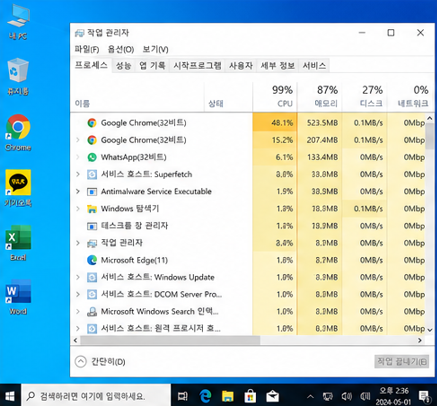Viewport: 437px width, 406px height.
Task: Sort processes by 상태 column header
Action: (x=228, y=96)
